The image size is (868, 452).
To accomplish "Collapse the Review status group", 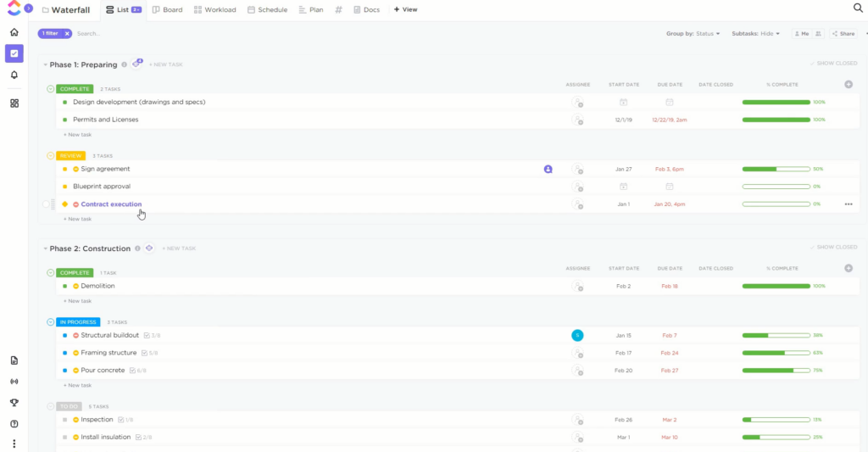I will 50,156.
